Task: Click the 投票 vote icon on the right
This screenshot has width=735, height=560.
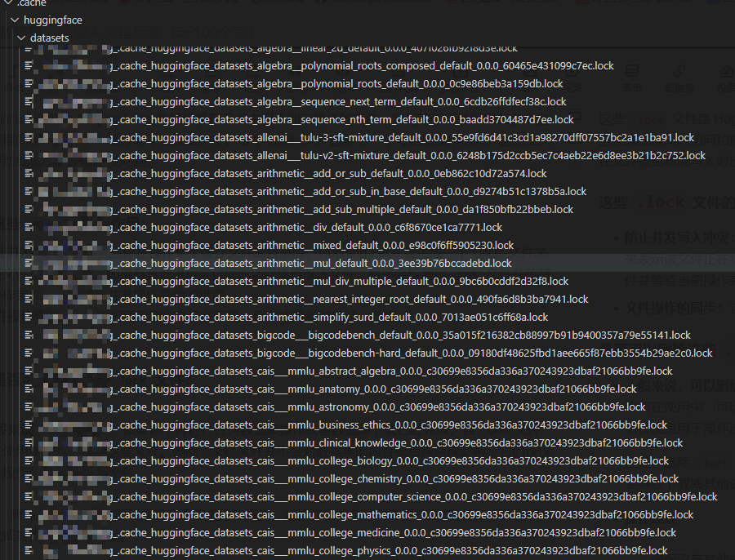Action: pos(726,73)
